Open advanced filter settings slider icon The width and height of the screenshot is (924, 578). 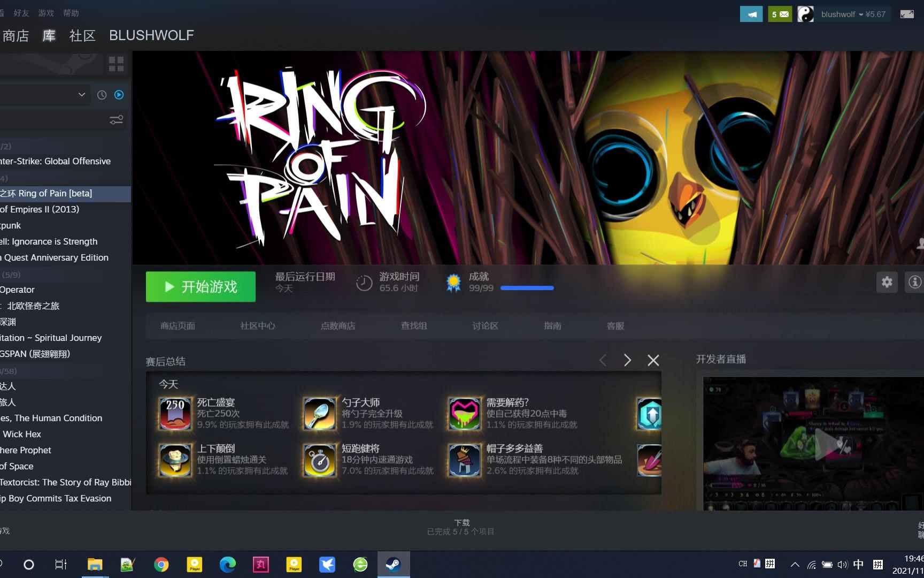pyautogui.click(x=116, y=120)
